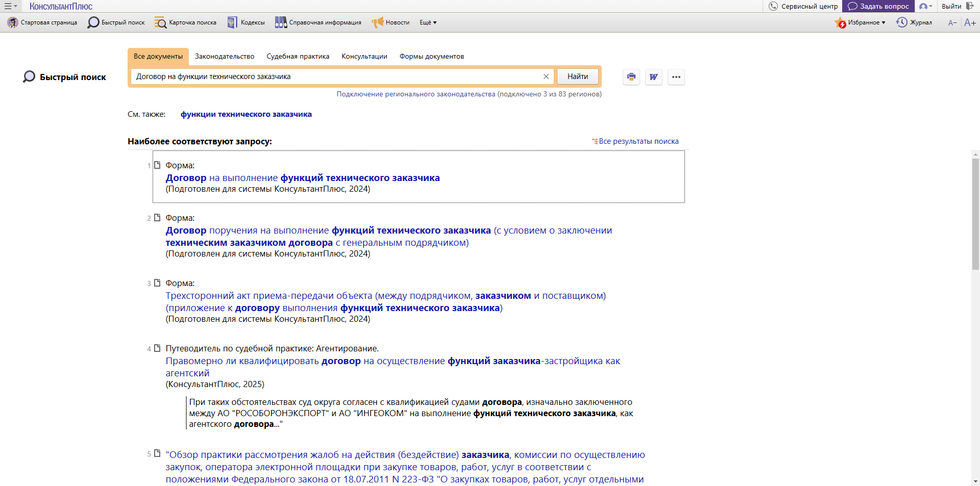The height and width of the screenshot is (486, 980).
Task: Open Избранное dropdown
Action: point(860,22)
